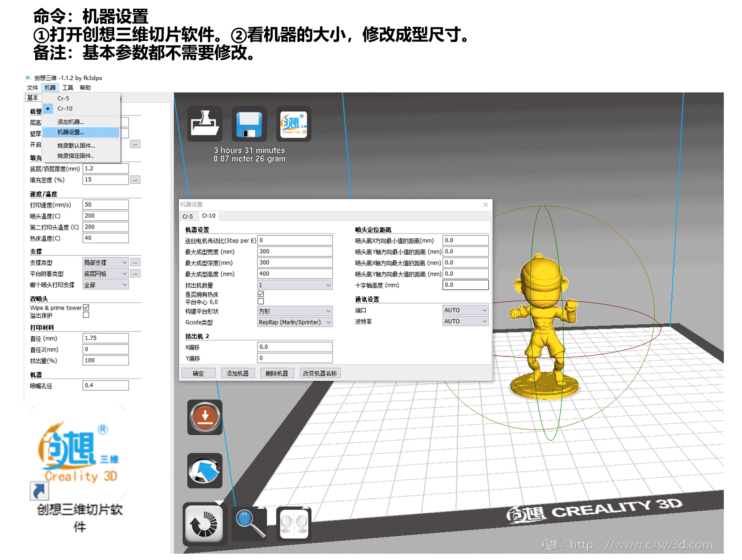Click the 喷嘴孔径 input field
The image size is (742, 560).
(105, 385)
